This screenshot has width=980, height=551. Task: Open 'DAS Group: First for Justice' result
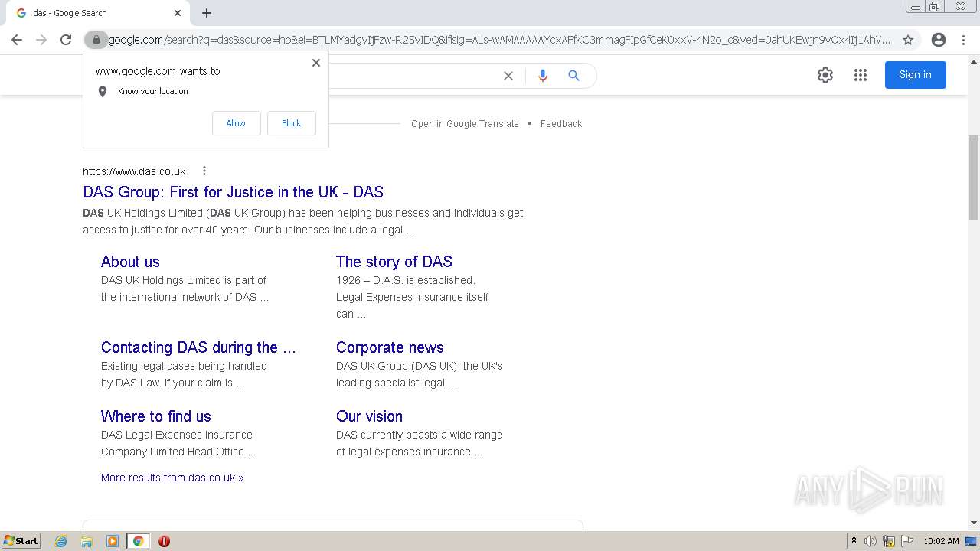point(233,192)
